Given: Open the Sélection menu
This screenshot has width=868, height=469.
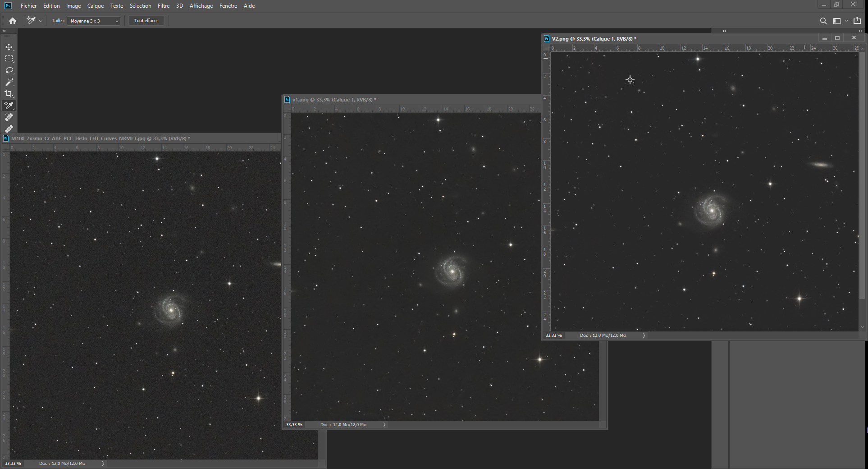Looking at the screenshot, I should click(x=140, y=6).
